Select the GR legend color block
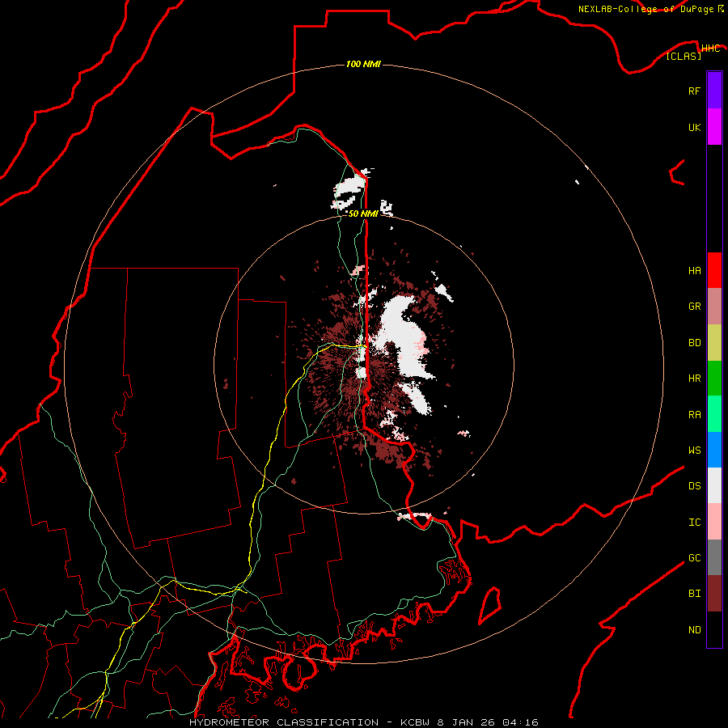The image size is (728, 728). (714, 307)
